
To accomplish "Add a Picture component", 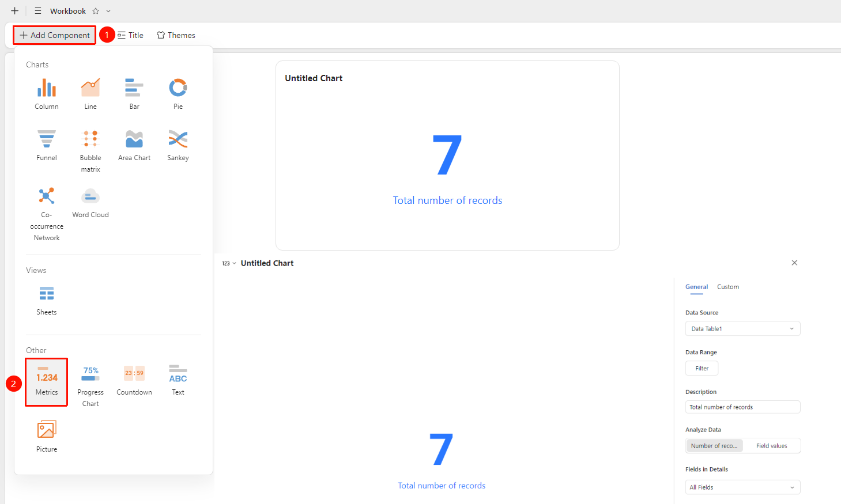I will click(47, 436).
